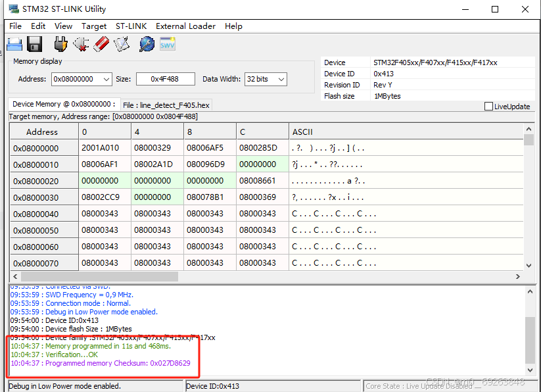Open the ST-LINK menu
This screenshot has width=541, height=392.
[x=131, y=26]
